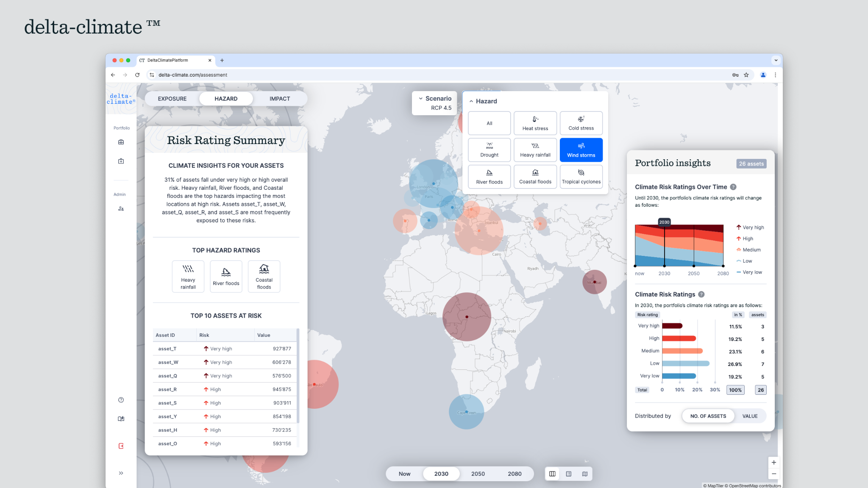Image resolution: width=868 pixels, height=488 pixels.
Task: Open the documentation book icon in sidebar
Action: (x=121, y=419)
